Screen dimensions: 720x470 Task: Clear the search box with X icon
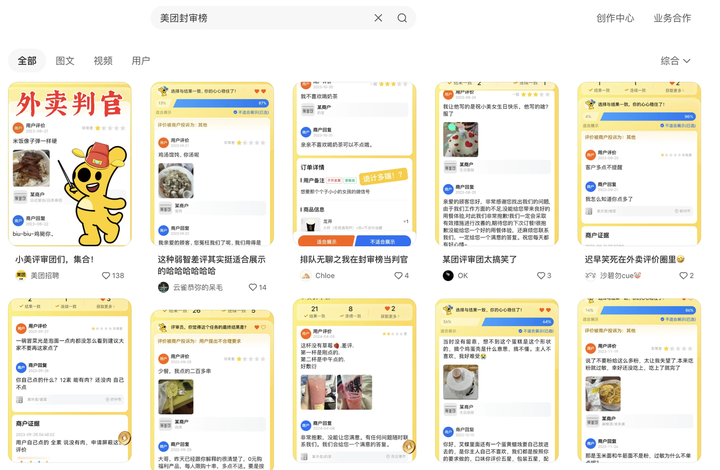378,18
